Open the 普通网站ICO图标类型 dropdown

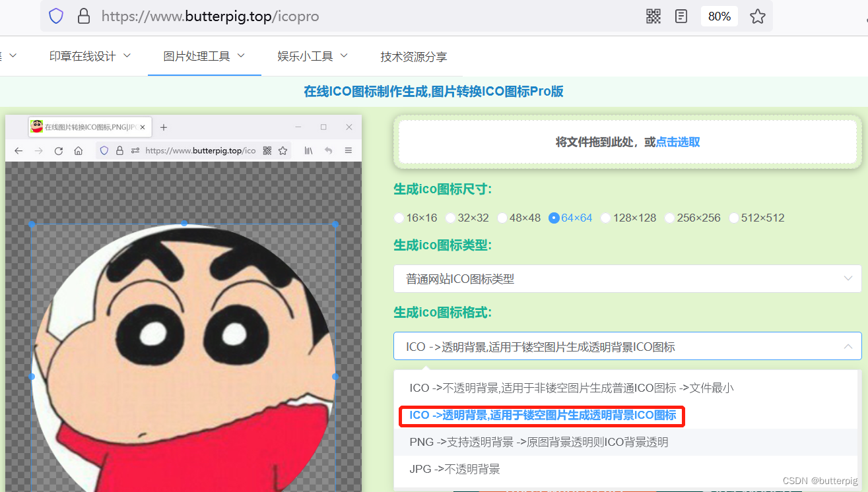coord(628,279)
